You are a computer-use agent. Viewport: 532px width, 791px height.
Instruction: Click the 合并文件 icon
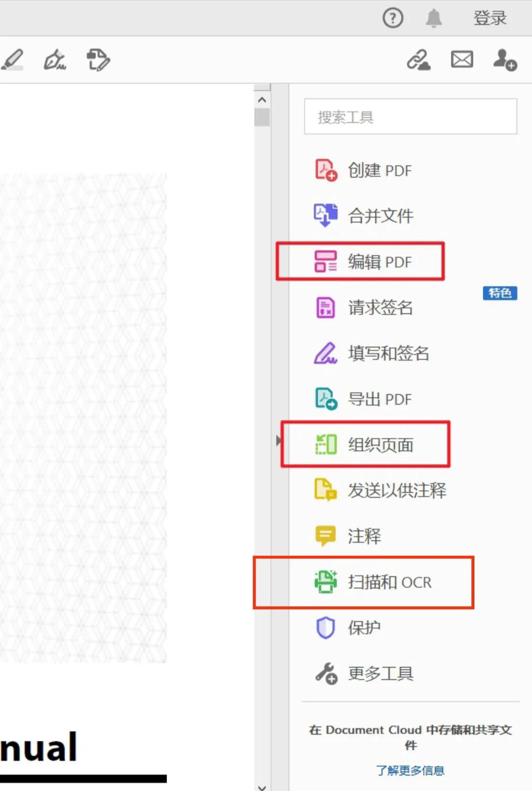(x=326, y=215)
